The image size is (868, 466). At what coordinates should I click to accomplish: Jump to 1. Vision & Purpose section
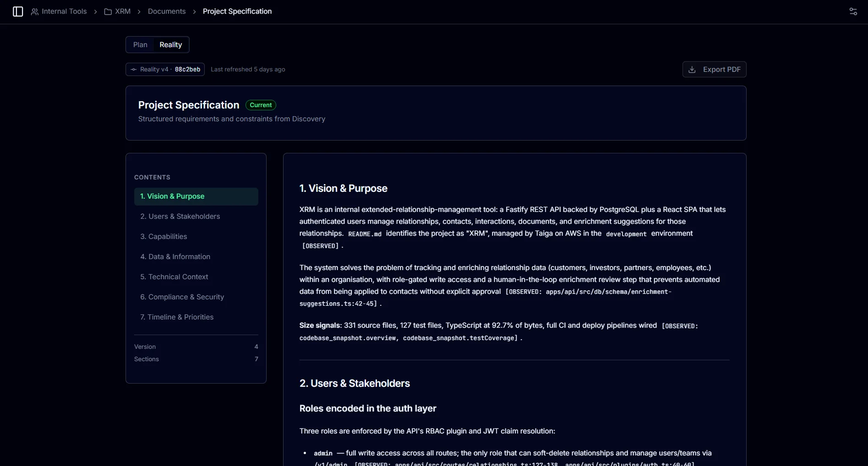[x=196, y=196]
